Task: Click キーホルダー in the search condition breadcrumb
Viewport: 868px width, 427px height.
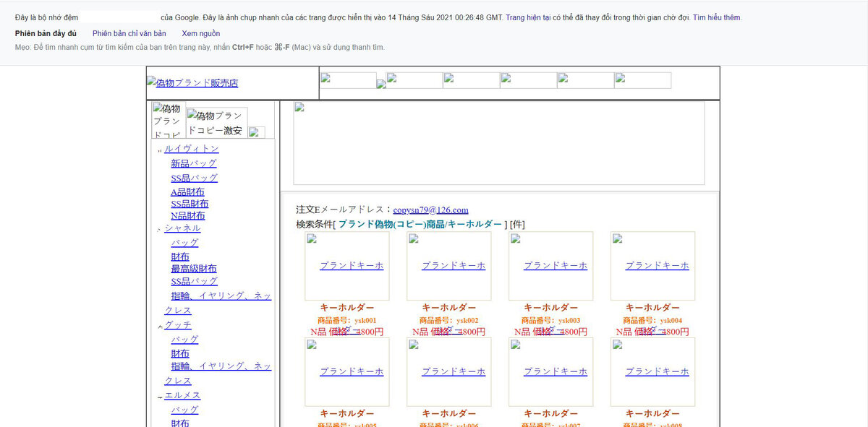Action: 475,224
